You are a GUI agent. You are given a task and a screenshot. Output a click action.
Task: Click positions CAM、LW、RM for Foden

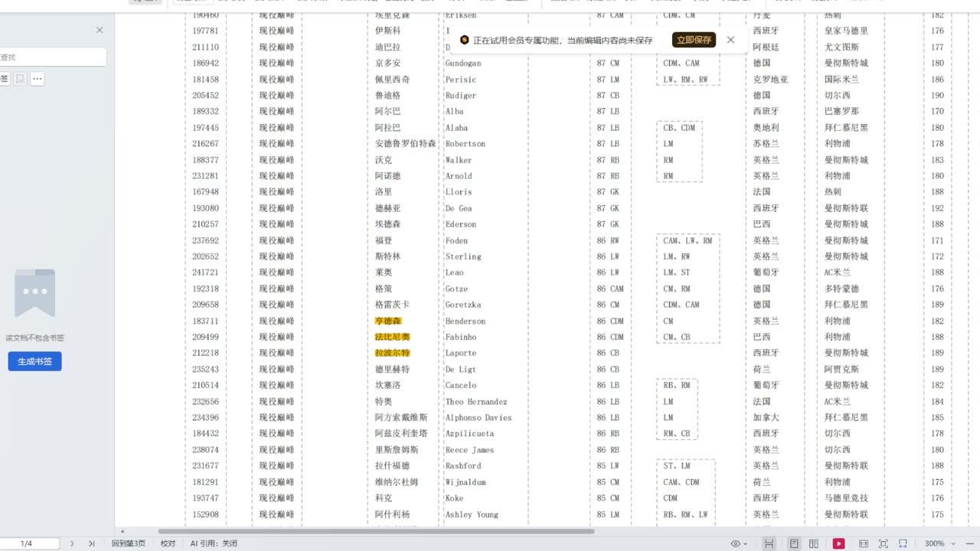coord(688,241)
